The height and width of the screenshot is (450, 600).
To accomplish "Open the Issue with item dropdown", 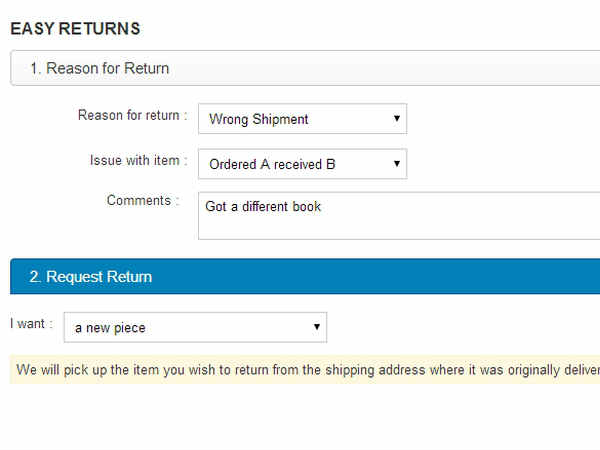I will (x=302, y=164).
